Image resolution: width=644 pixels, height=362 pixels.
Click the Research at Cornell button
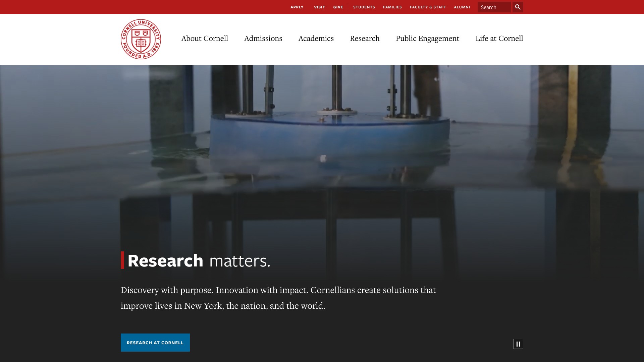point(155,343)
